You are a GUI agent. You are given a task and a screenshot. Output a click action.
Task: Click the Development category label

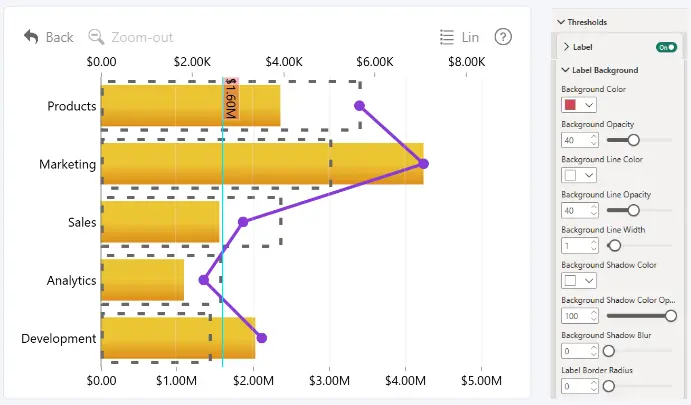point(59,338)
